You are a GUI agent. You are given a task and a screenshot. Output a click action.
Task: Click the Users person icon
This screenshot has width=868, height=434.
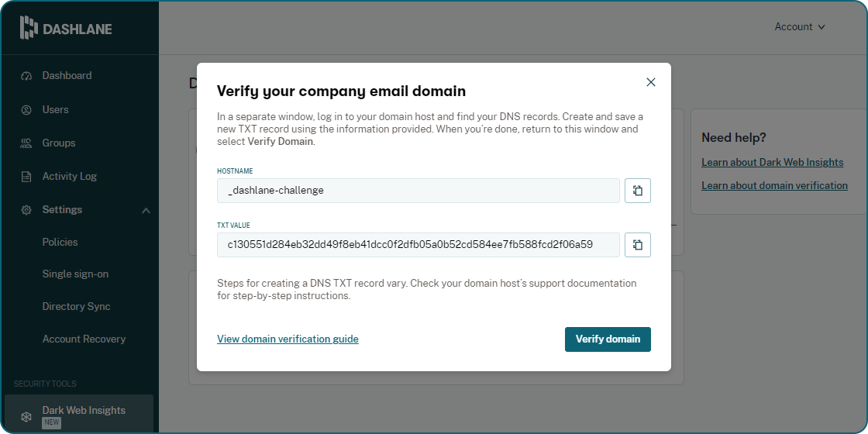(x=26, y=110)
